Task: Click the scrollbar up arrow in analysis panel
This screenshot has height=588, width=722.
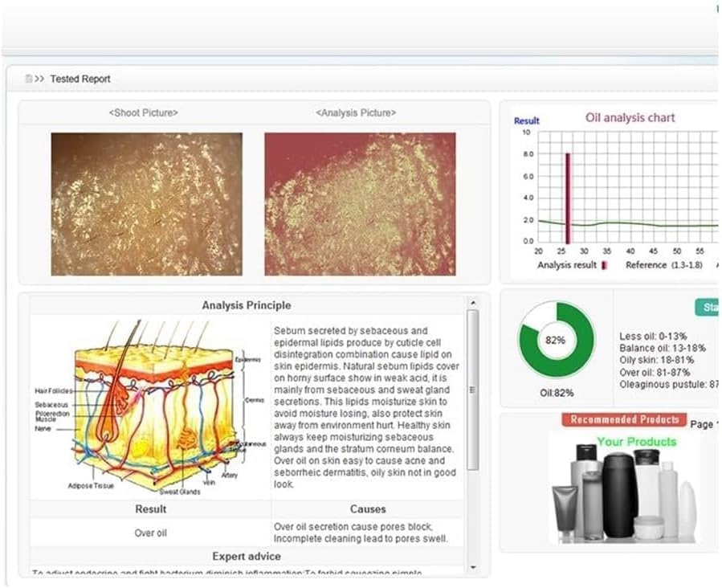Action: click(x=472, y=303)
